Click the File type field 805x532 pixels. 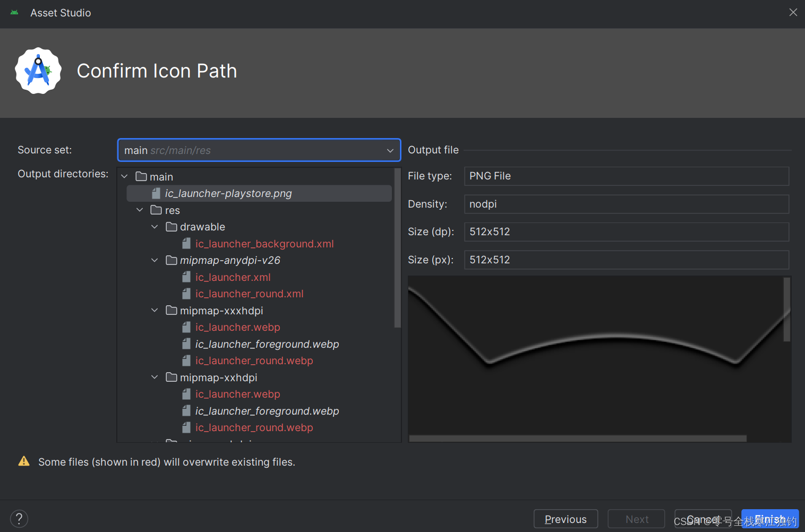click(627, 176)
